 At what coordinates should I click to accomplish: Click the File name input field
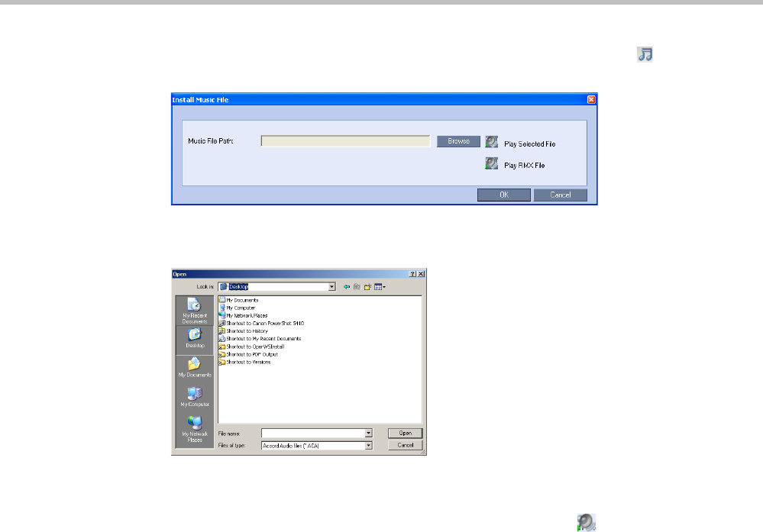pos(313,434)
